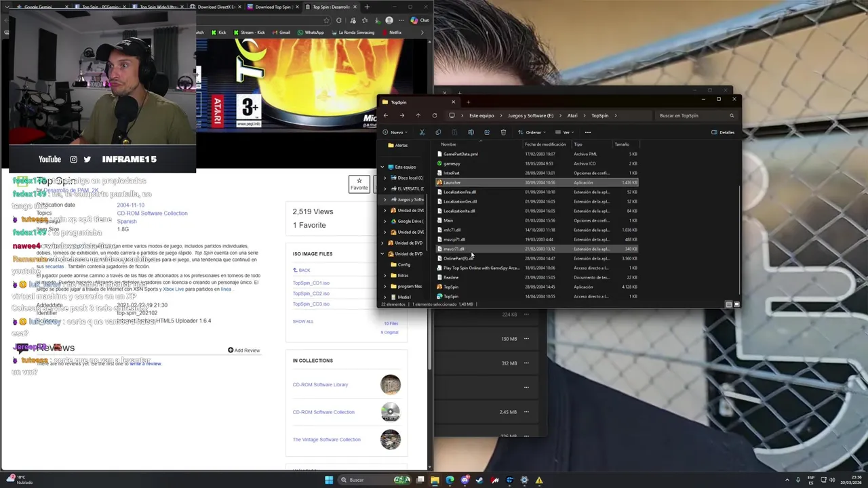Share the selected file via toolbar icon
The width and height of the screenshot is (868, 488).
tap(487, 132)
